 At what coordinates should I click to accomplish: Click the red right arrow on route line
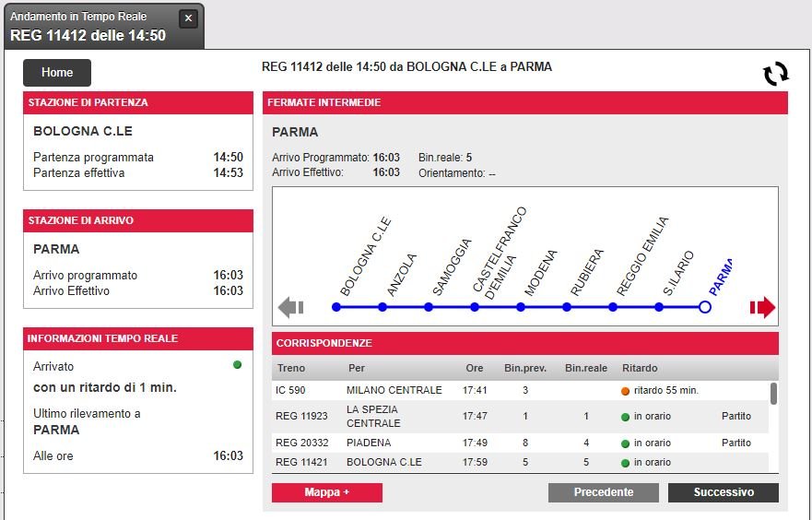point(762,308)
